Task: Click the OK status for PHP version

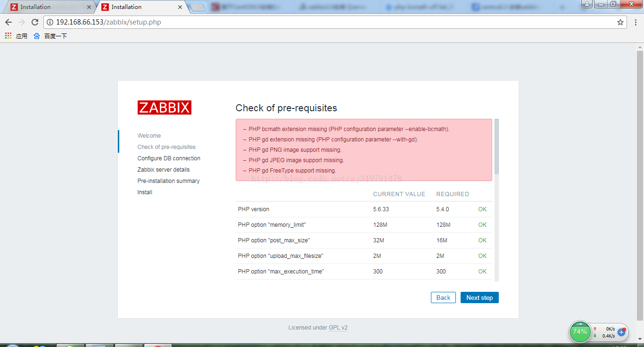Action: click(482, 209)
